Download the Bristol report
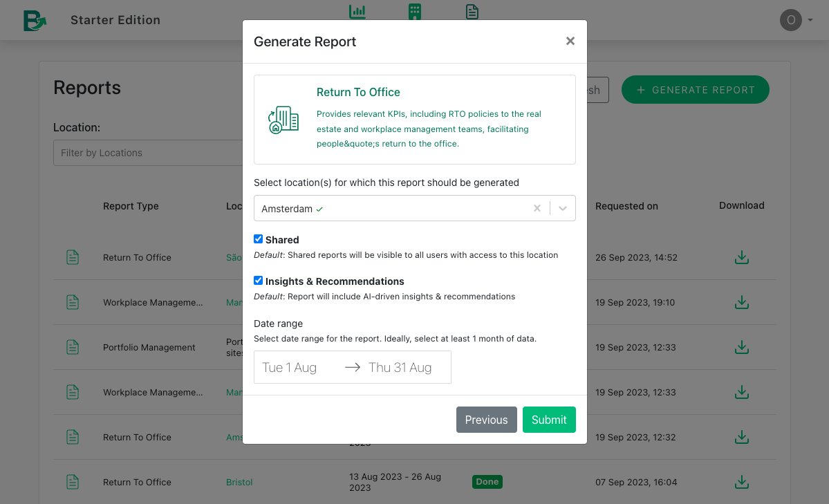Image resolution: width=829 pixels, height=504 pixels. (741, 483)
